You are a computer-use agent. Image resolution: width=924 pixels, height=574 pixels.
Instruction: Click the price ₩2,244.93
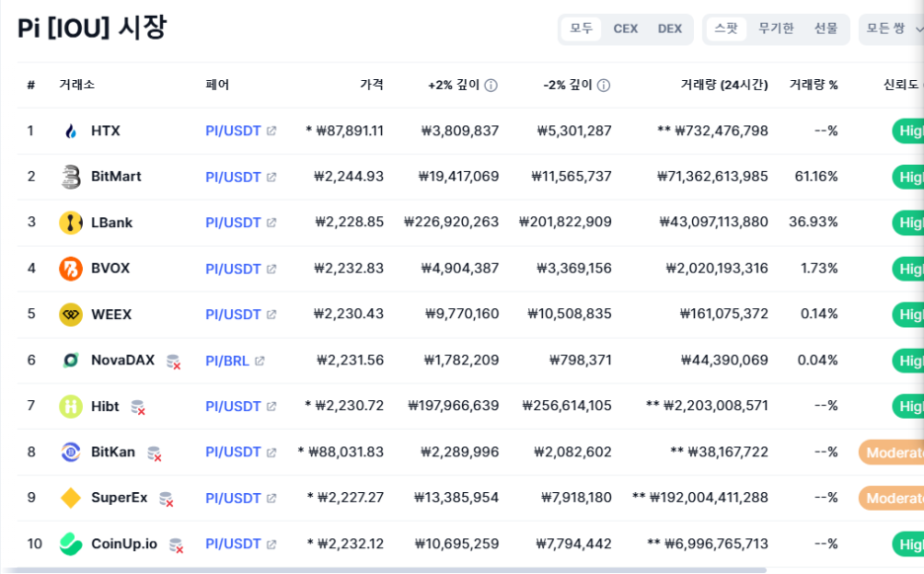click(348, 177)
